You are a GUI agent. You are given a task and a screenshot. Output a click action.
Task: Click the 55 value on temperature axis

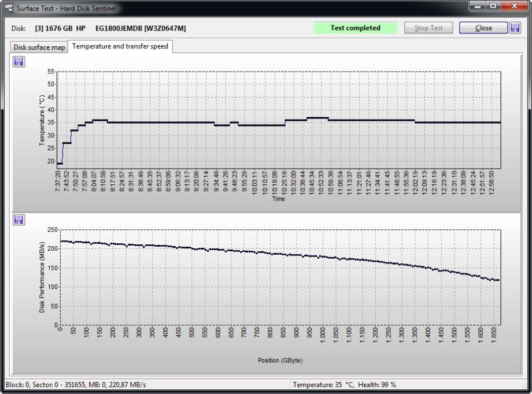click(x=50, y=71)
